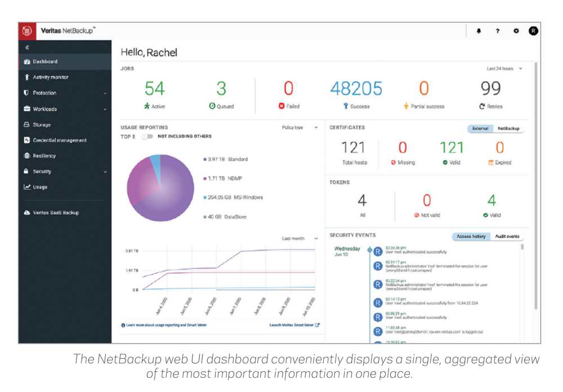
Task: Click the NDMP 1.71 TB legend entry
Action: (222, 178)
